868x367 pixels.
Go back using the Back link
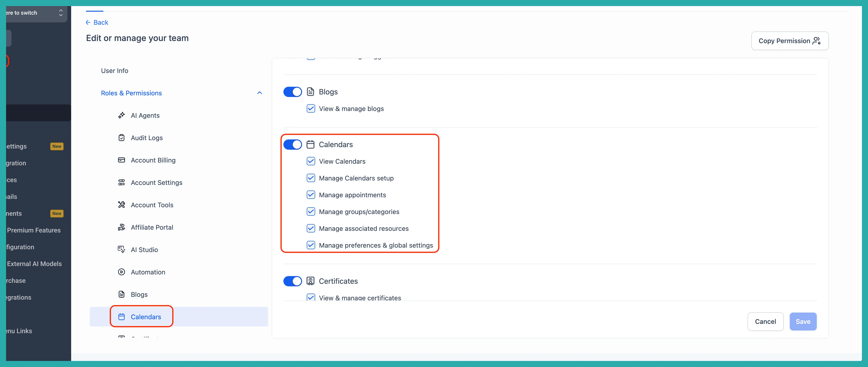click(97, 22)
